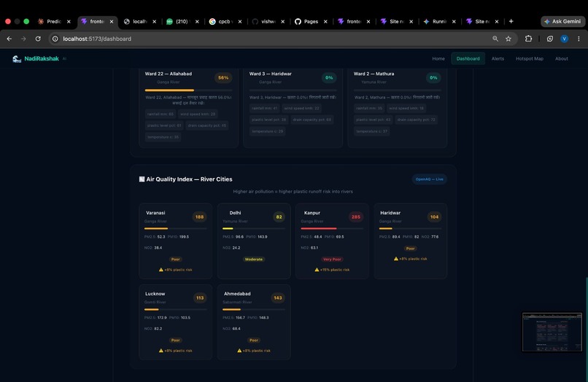Click the browser forward arrow
The image size is (588, 382).
point(23,39)
